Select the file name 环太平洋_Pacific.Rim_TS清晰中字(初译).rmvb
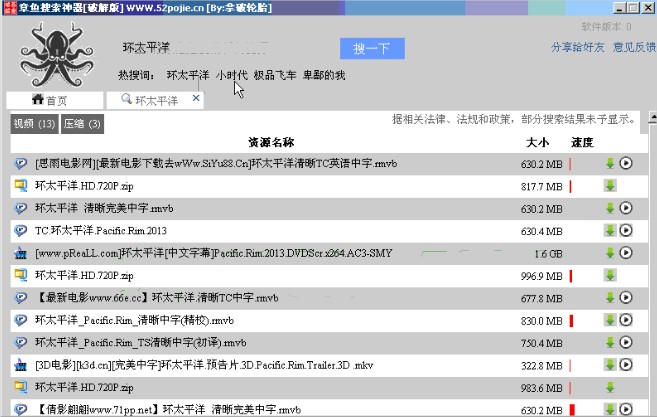This screenshot has height=417, width=657. 141,343
